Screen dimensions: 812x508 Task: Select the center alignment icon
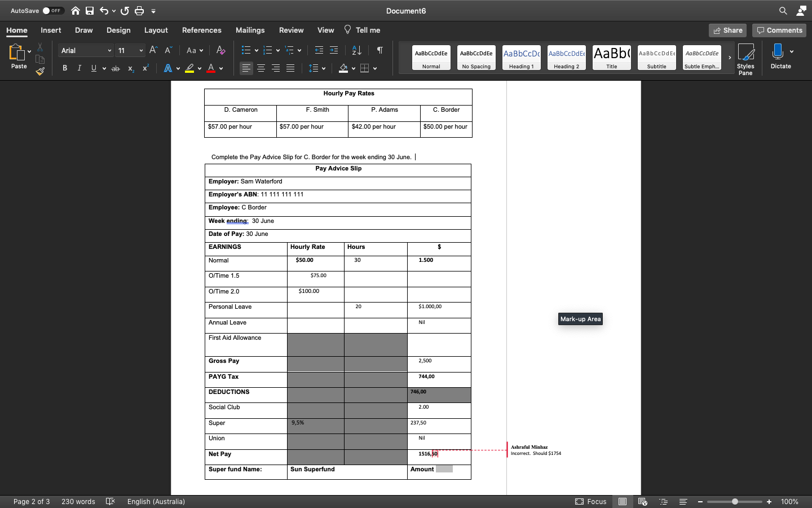point(261,68)
